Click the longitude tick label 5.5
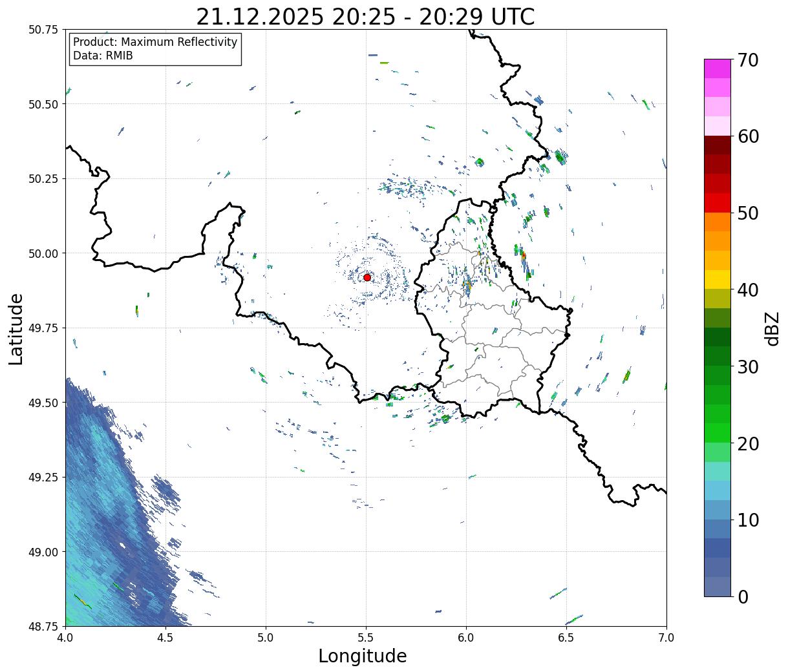Image resolution: width=788 pixels, height=672 pixels. pos(366,638)
